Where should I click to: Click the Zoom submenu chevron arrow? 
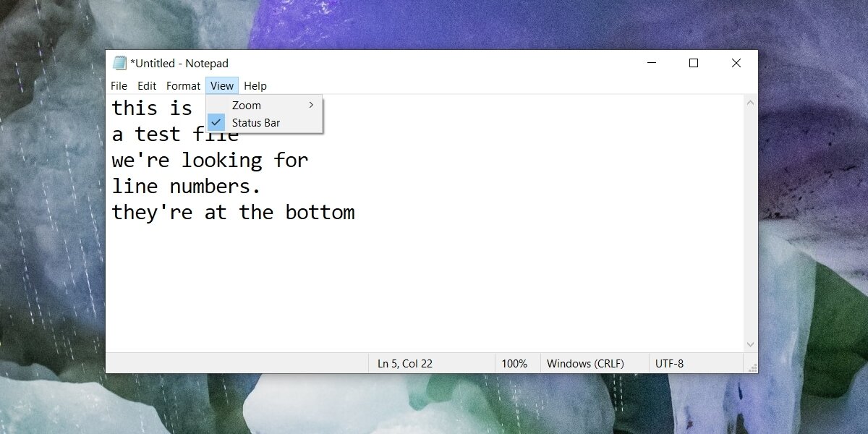tap(311, 105)
